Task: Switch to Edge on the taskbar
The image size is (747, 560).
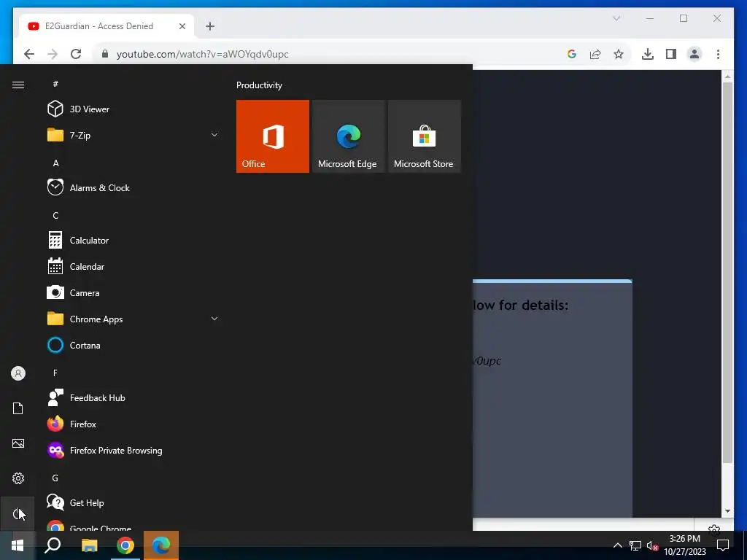Action: (x=161, y=545)
